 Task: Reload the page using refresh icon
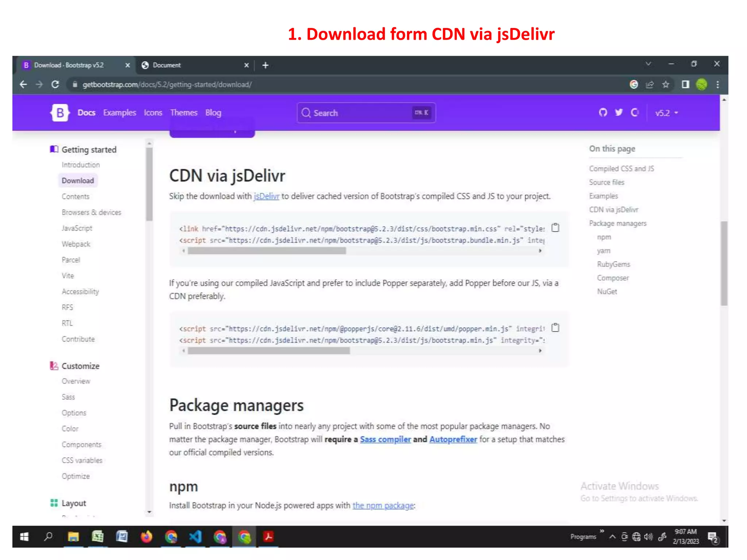pyautogui.click(x=55, y=85)
